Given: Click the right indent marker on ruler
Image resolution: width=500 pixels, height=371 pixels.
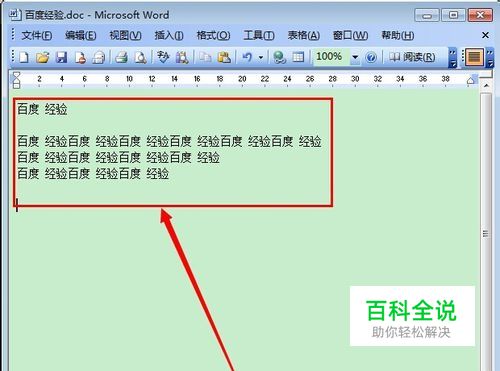Looking at the screenshot, I should (471, 80).
